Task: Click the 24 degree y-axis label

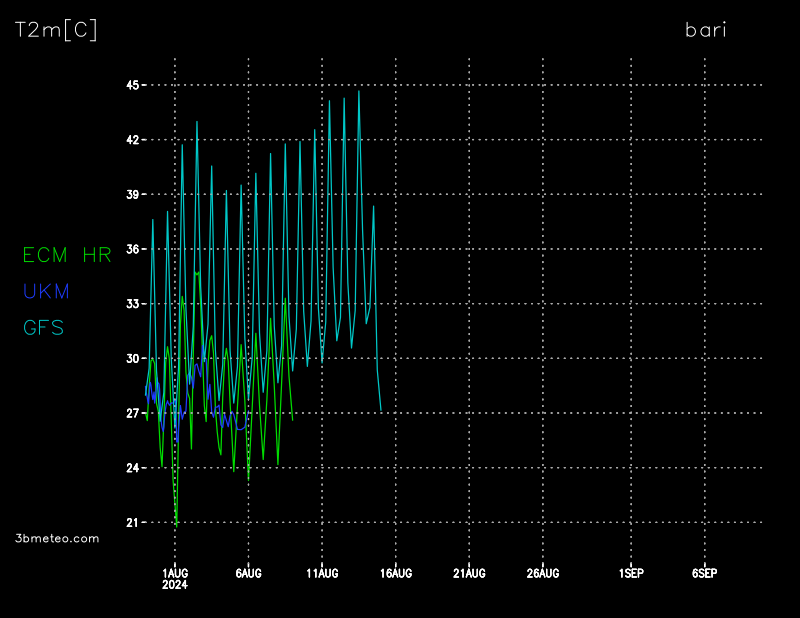Action: tap(130, 467)
